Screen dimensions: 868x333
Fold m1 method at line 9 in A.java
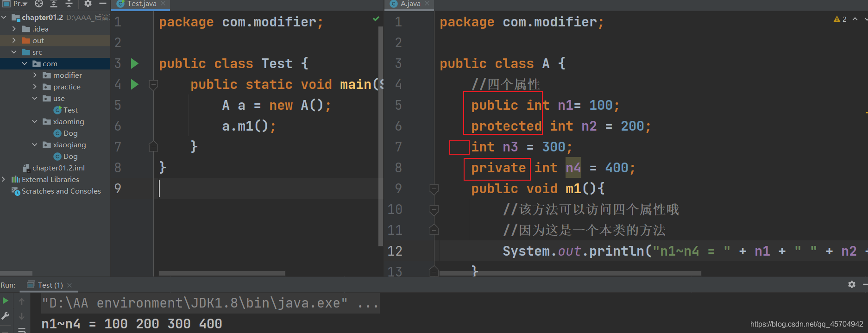[434, 189]
